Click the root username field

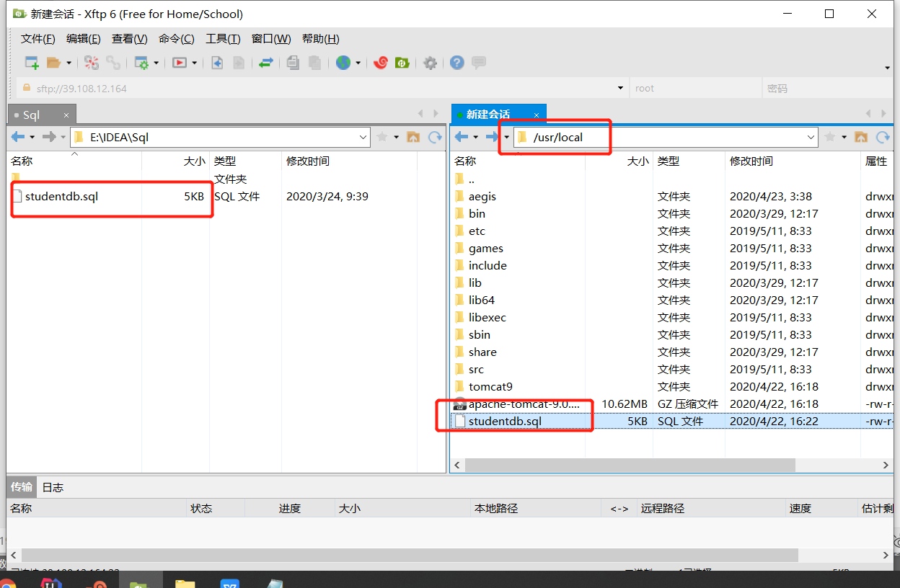(695, 89)
